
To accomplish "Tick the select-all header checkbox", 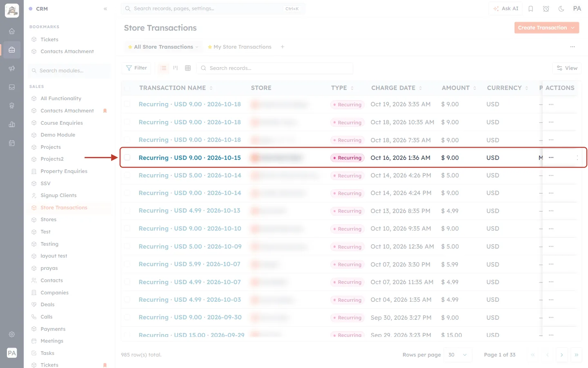I will point(127,88).
